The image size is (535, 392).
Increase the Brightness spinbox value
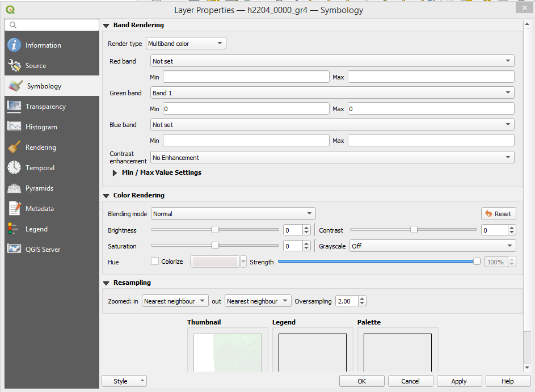click(306, 227)
